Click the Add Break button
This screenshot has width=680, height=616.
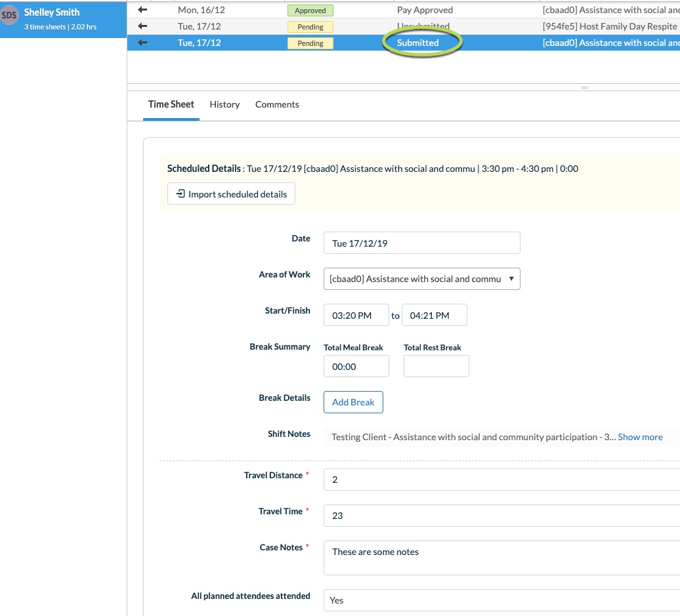tap(353, 401)
